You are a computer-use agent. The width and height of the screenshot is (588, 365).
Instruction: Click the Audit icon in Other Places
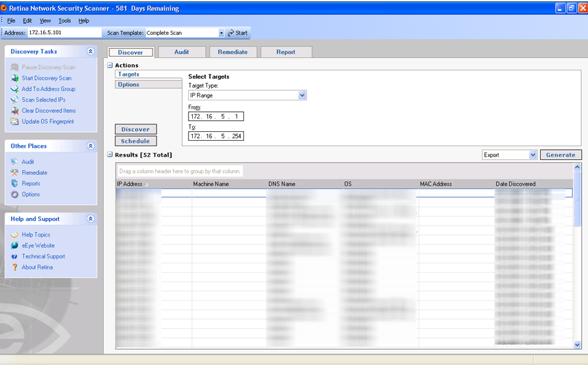14,162
